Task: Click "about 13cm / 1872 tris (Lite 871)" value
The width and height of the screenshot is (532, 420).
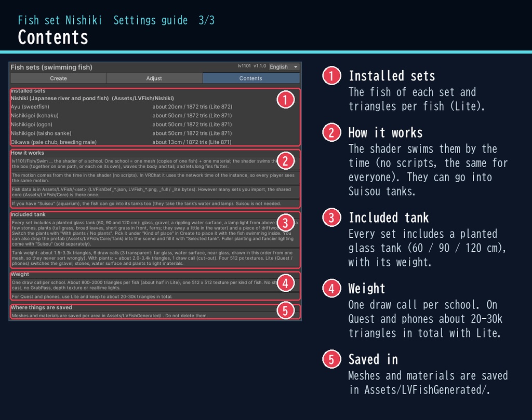Action: pos(192,142)
